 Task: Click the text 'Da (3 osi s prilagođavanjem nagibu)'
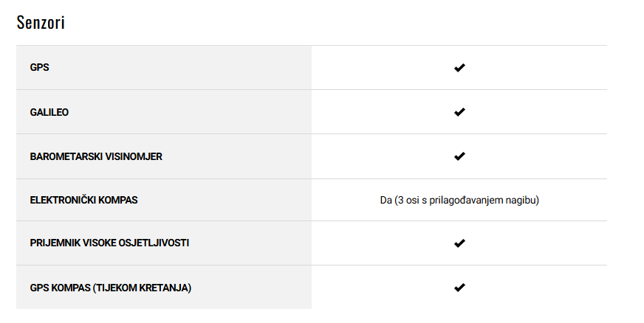click(x=459, y=201)
